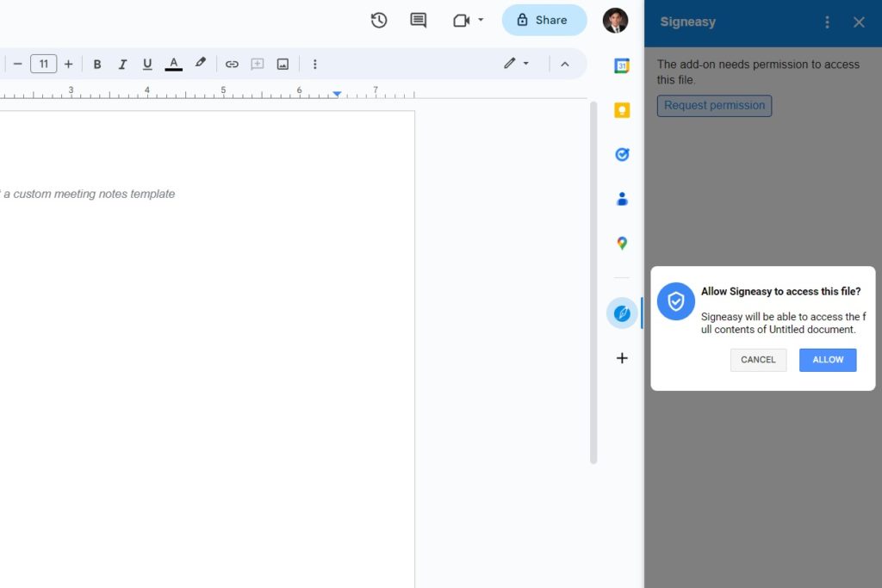Open Google Maps in the side panel
Viewport: 882px width, 588px height.
click(x=622, y=243)
